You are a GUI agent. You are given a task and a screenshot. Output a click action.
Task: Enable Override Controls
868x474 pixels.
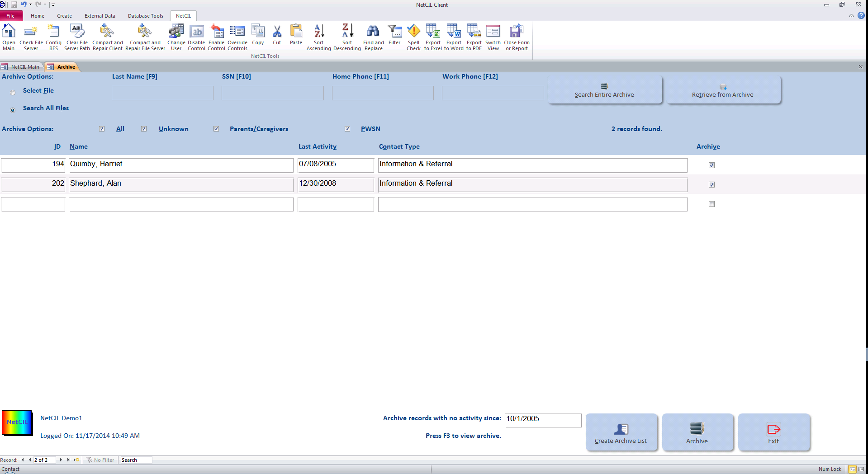pos(237,37)
